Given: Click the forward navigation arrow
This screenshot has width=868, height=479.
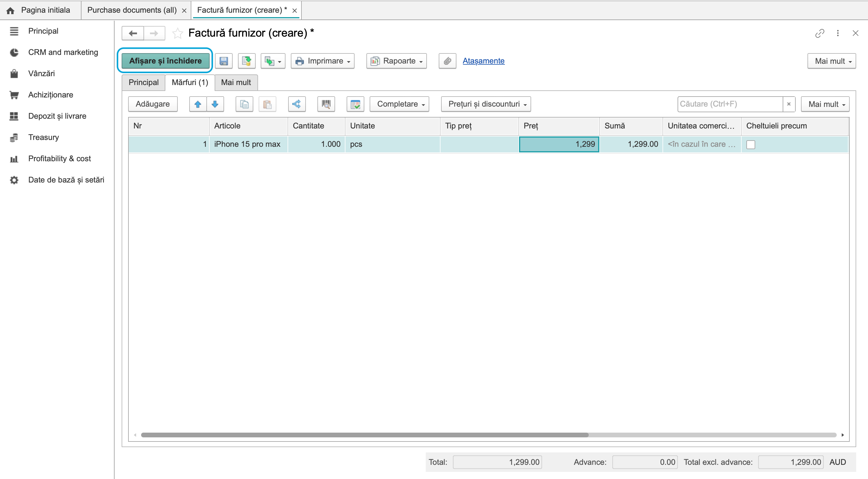Looking at the screenshot, I should (x=154, y=33).
